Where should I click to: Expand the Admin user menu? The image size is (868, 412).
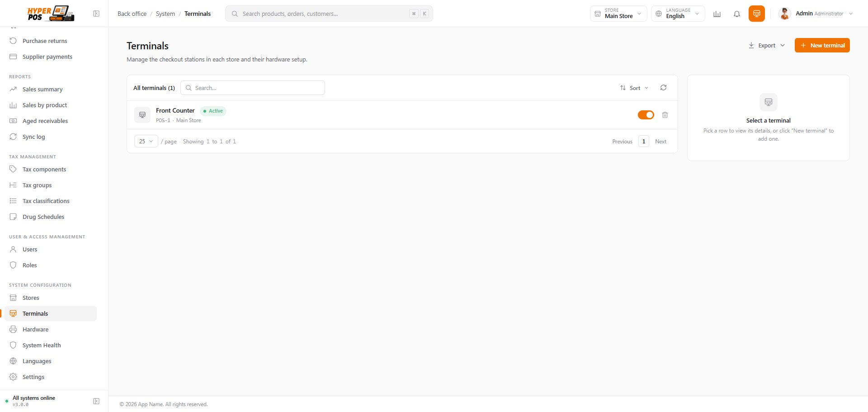pos(816,14)
